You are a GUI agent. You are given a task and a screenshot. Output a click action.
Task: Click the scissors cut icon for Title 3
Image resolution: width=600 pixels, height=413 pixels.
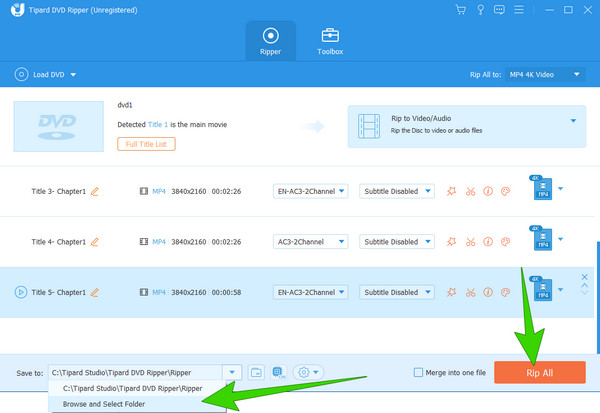pyautogui.click(x=470, y=191)
